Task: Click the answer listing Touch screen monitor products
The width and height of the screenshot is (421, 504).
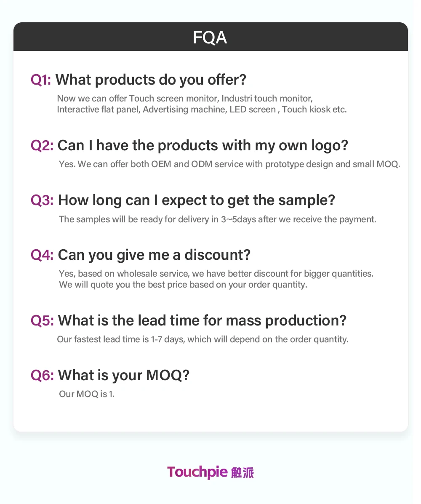Action: [x=202, y=104]
